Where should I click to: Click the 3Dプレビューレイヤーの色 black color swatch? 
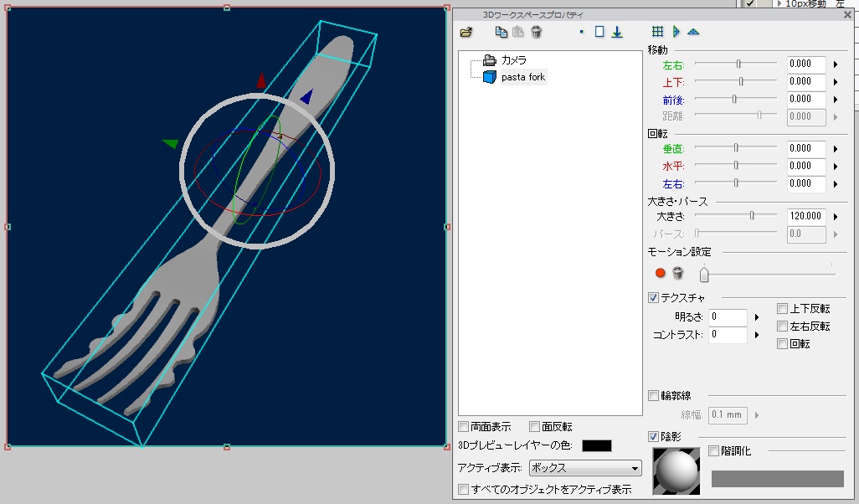point(597,446)
